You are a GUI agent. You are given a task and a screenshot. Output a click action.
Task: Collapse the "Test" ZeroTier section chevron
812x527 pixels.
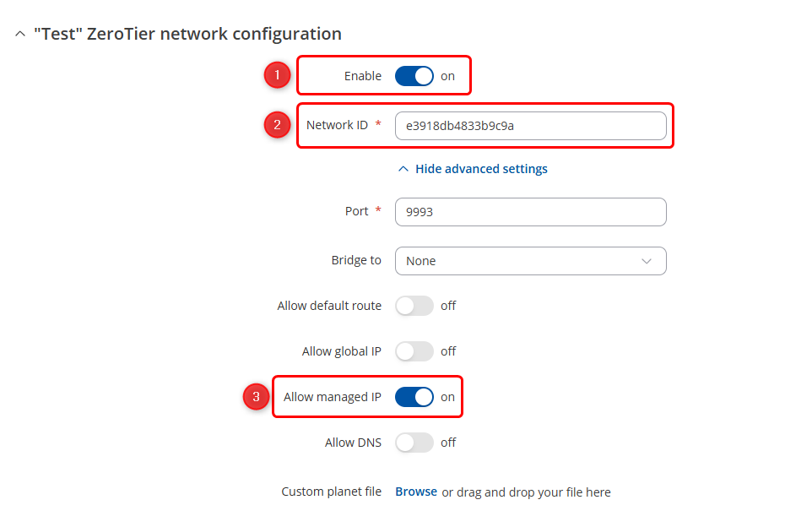coord(20,35)
